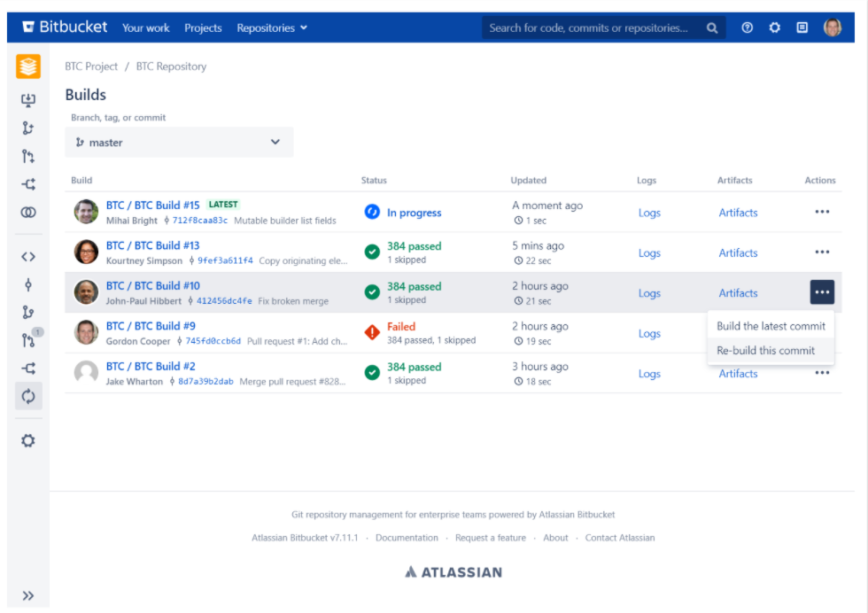View Logs for Build #15
Image resolution: width=868 pixels, height=613 pixels.
coord(649,213)
